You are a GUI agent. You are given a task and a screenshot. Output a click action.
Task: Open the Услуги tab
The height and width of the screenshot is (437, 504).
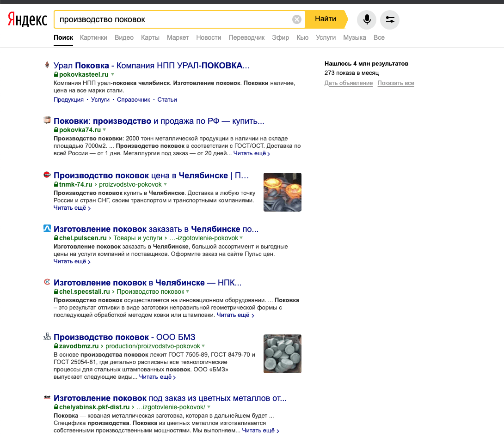[x=326, y=37]
